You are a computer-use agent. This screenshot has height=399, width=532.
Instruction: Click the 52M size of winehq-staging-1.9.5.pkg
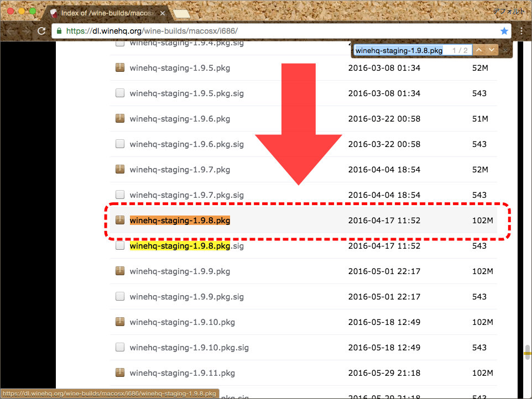click(480, 68)
